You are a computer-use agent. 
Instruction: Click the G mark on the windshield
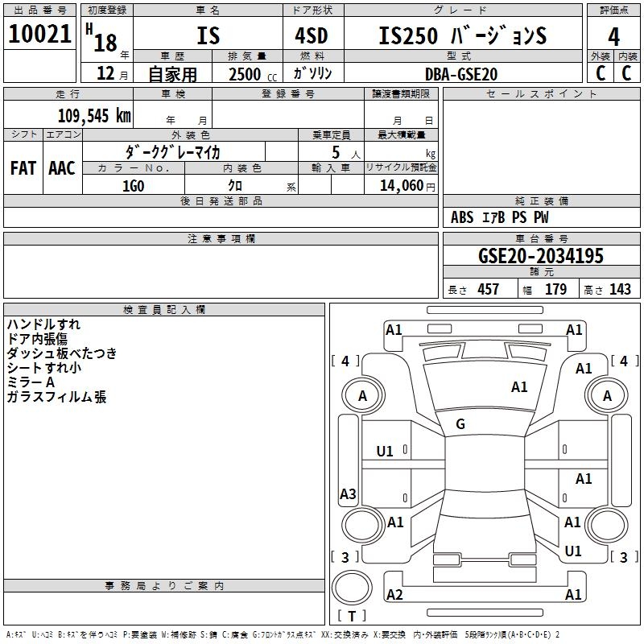[x=460, y=424]
